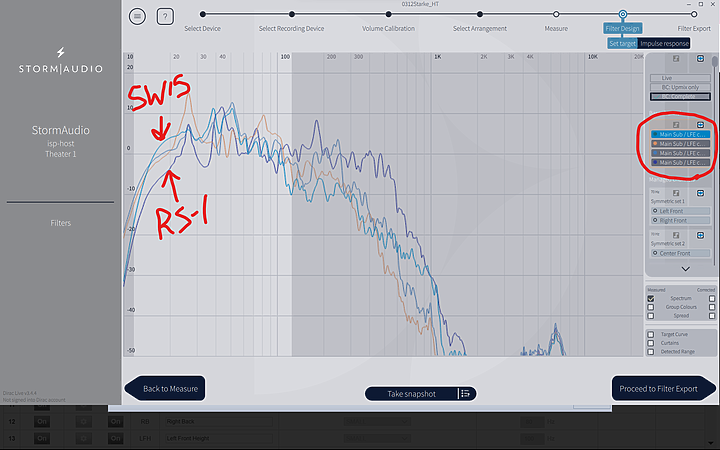Open the help question mark icon

(165, 17)
